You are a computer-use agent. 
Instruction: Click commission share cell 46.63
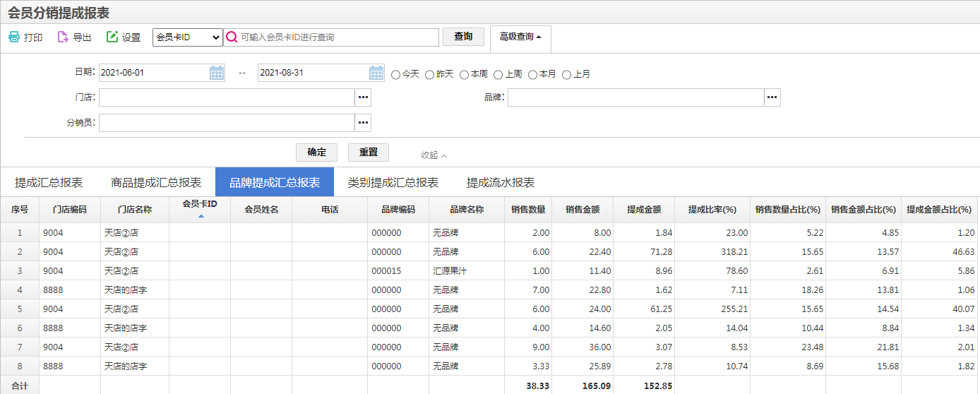click(x=939, y=252)
